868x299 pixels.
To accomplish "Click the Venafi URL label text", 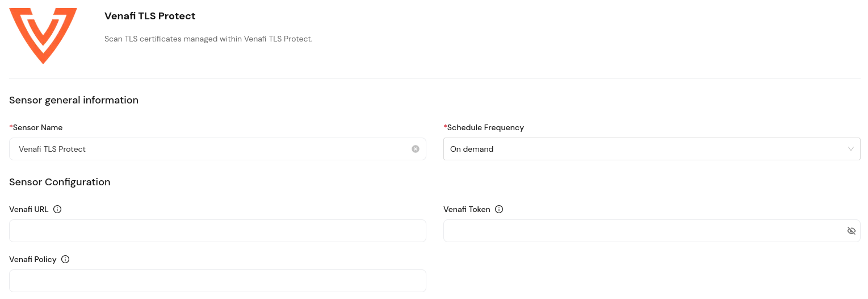I will (x=29, y=209).
